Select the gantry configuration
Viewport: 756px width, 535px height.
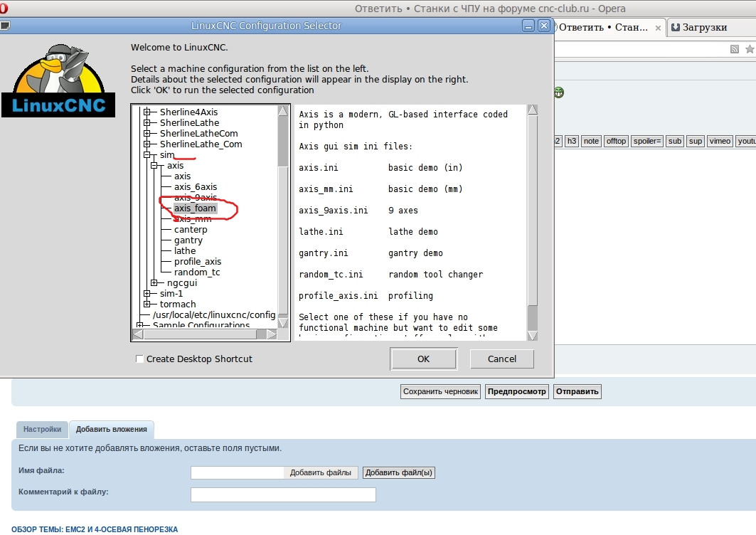pos(188,240)
